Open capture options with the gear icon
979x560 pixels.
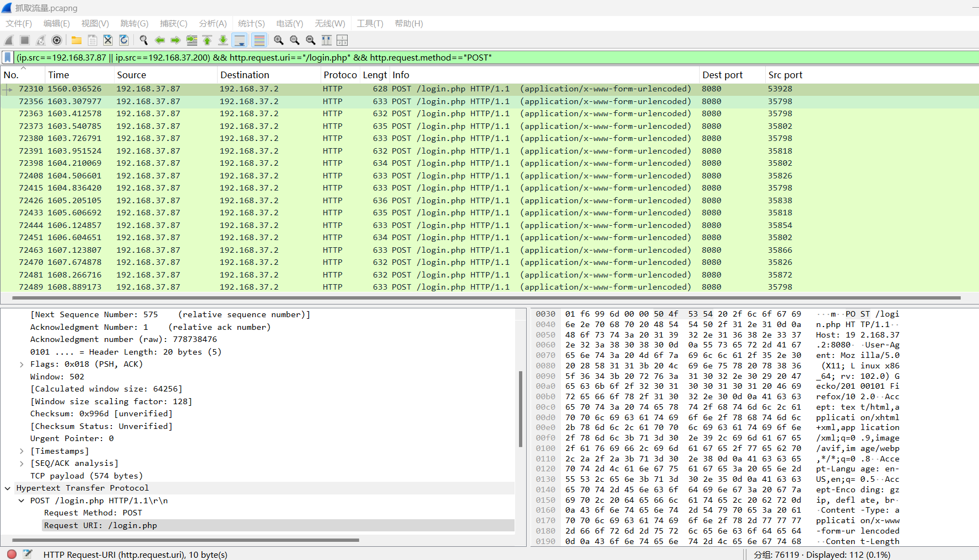click(56, 40)
